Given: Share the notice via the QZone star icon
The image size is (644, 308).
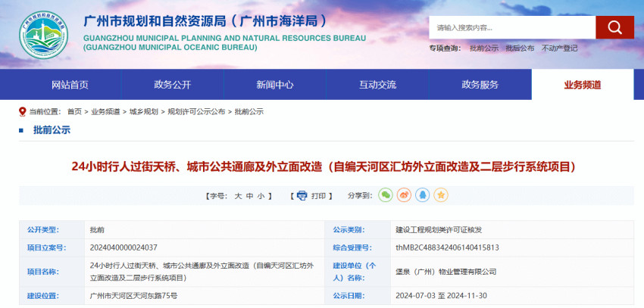Looking at the screenshot, I should (x=441, y=195).
